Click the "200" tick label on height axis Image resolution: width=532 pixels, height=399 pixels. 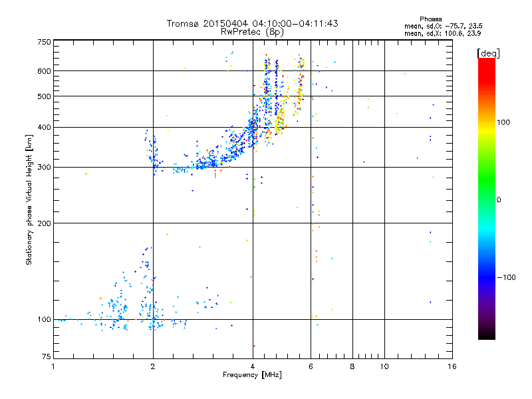point(44,223)
